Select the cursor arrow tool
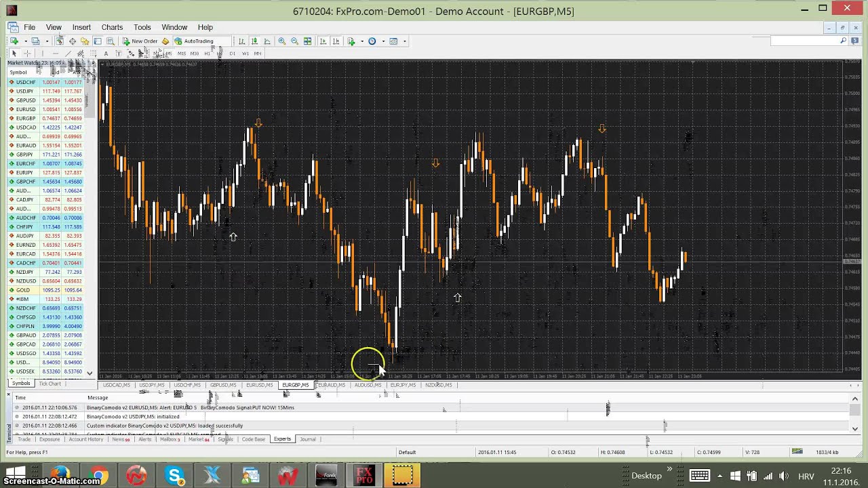Image resolution: width=868 pixels, height=488 pixels. (14, 54)
